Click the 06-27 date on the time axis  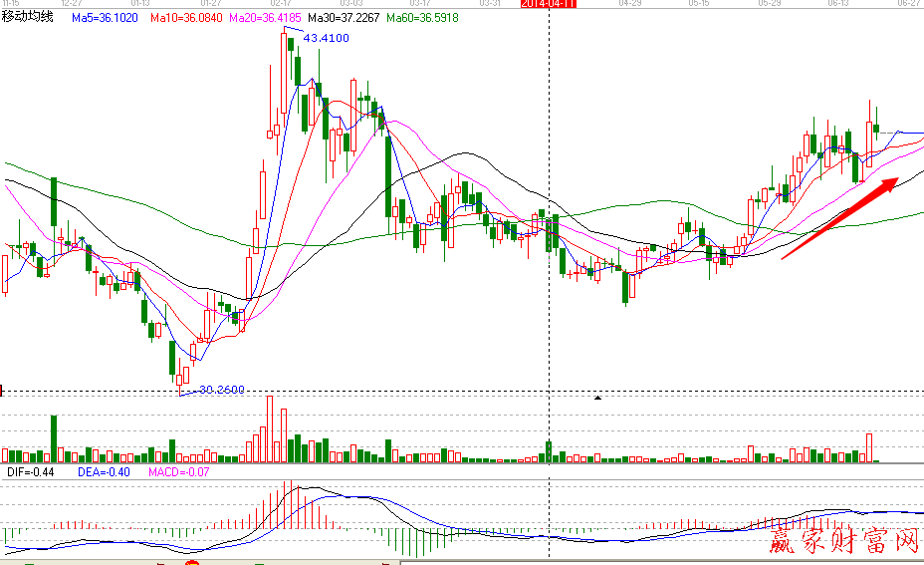(x=907, y=4)
